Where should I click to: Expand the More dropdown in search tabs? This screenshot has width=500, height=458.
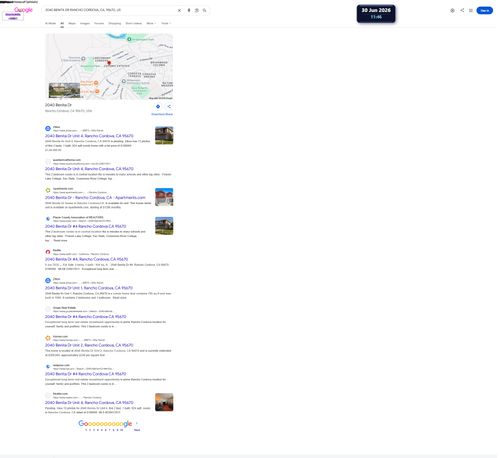[x=151, y=23]
